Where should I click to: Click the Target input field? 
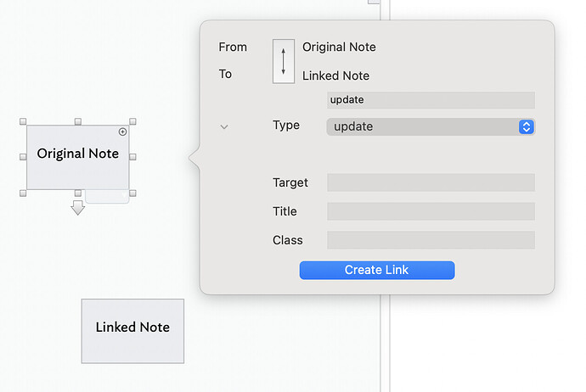point(431,182)
